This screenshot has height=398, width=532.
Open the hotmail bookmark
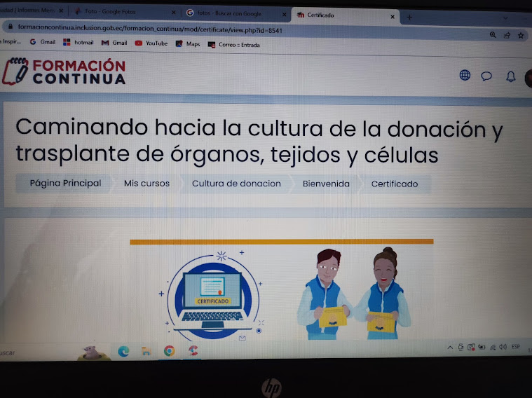pos(78,43)
